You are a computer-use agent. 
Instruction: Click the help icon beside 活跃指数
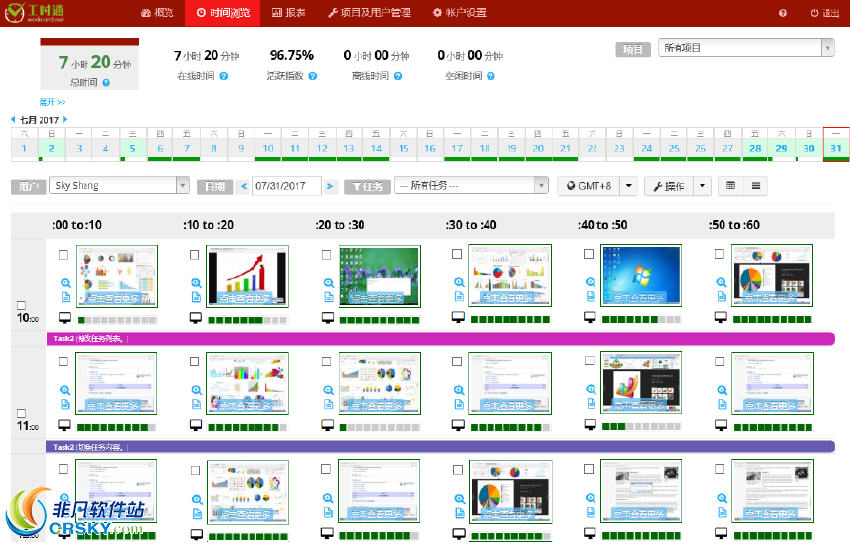(313, 76)
